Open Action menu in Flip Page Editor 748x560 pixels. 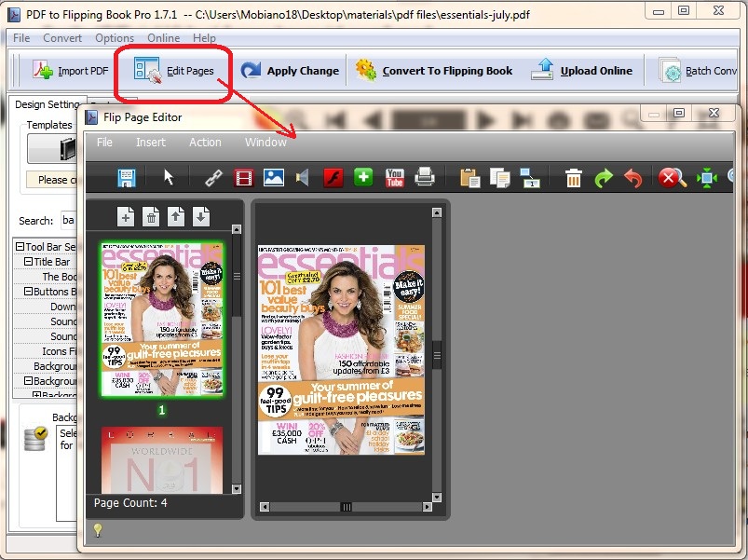[205, 143]
